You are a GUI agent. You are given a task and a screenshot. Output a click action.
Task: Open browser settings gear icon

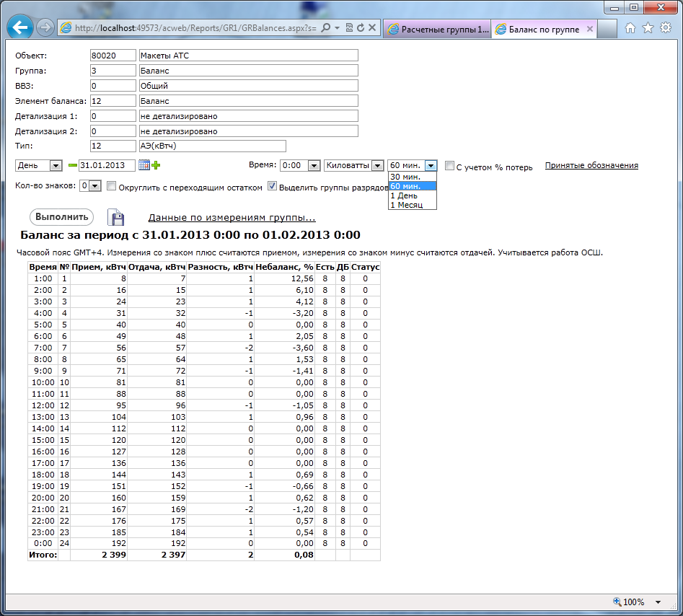[665, 28]
